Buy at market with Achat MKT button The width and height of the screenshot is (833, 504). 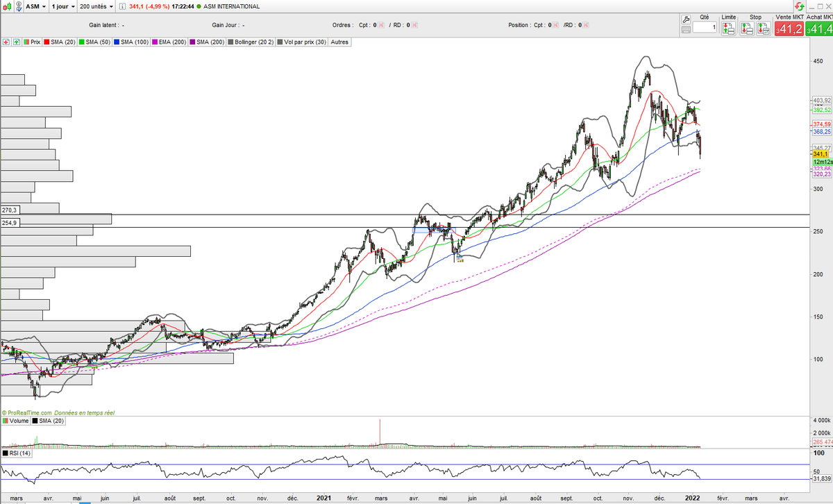819,28
